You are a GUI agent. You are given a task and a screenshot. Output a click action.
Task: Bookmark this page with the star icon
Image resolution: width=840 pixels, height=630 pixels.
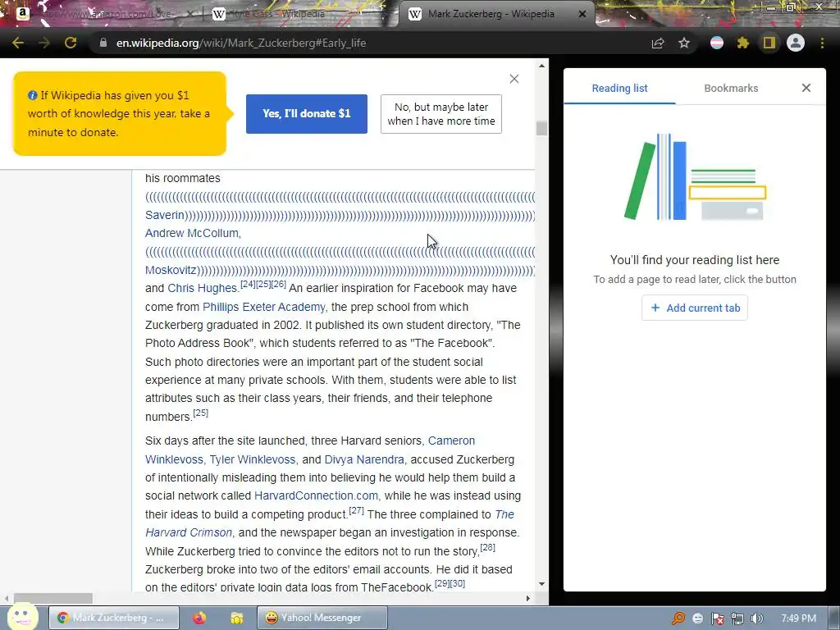pyautogui.click(x=684, y=43)
